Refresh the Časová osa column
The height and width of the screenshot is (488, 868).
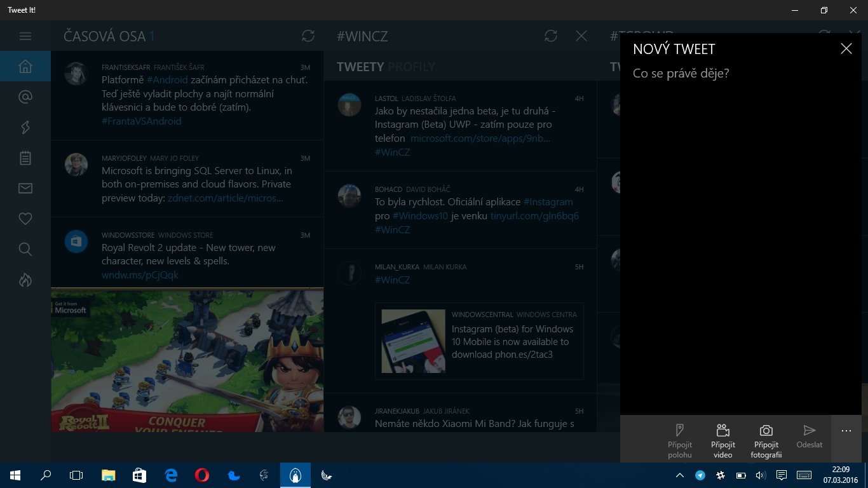coord(308,36)
